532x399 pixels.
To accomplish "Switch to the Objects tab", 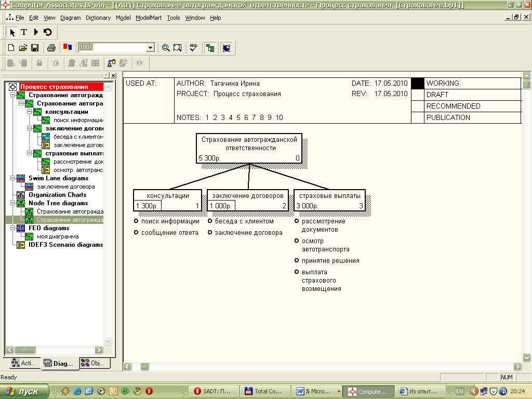I will (95, 363).
